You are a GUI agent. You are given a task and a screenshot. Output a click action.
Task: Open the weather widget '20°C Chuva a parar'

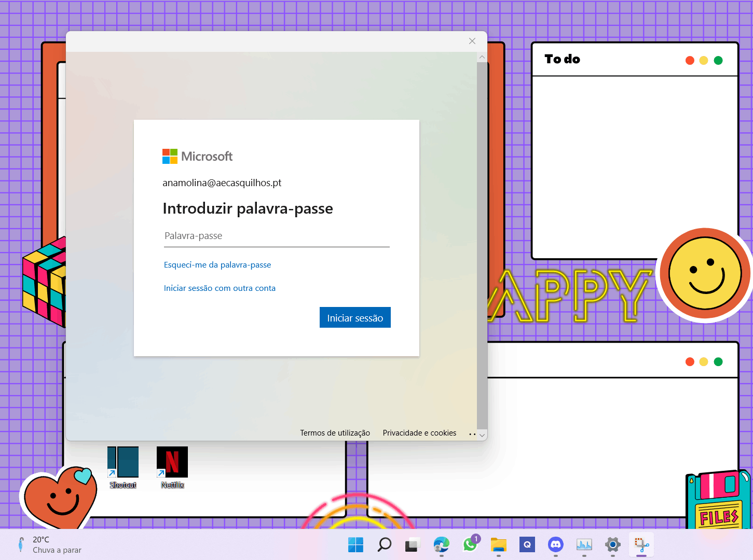(x=49, y=544)
